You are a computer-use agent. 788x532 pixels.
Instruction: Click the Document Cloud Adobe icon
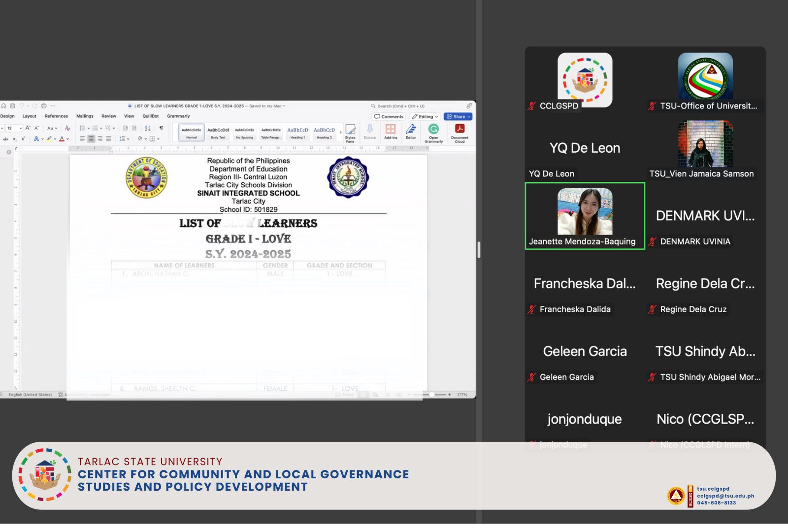click(x=460, y=133)
